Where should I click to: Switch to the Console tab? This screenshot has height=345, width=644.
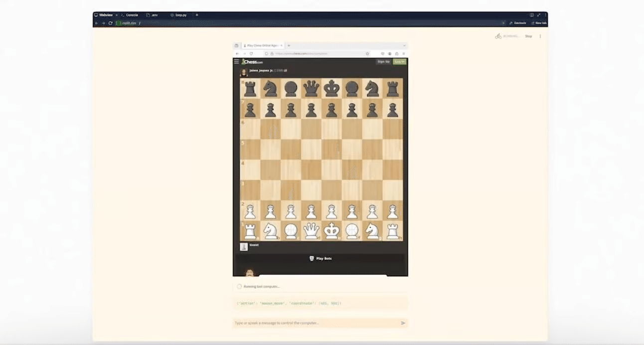pyautogui.click(x=130, y=15)
